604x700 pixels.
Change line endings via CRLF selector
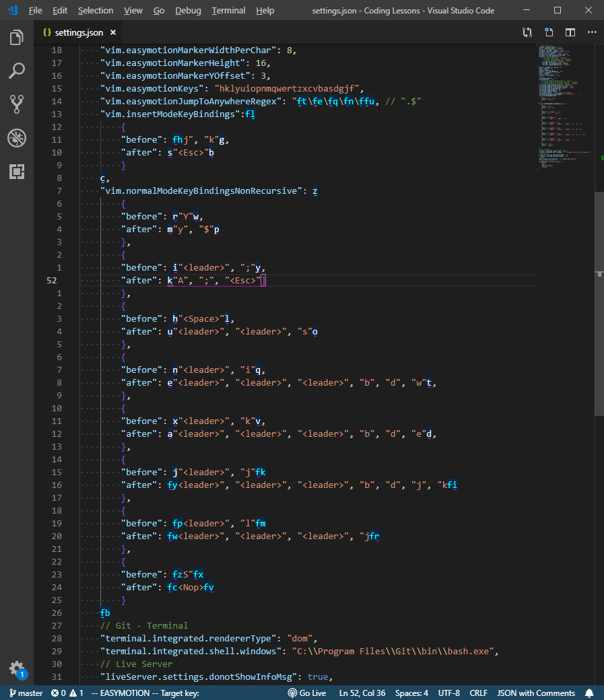pyautogui.click(x=478, y=693)
